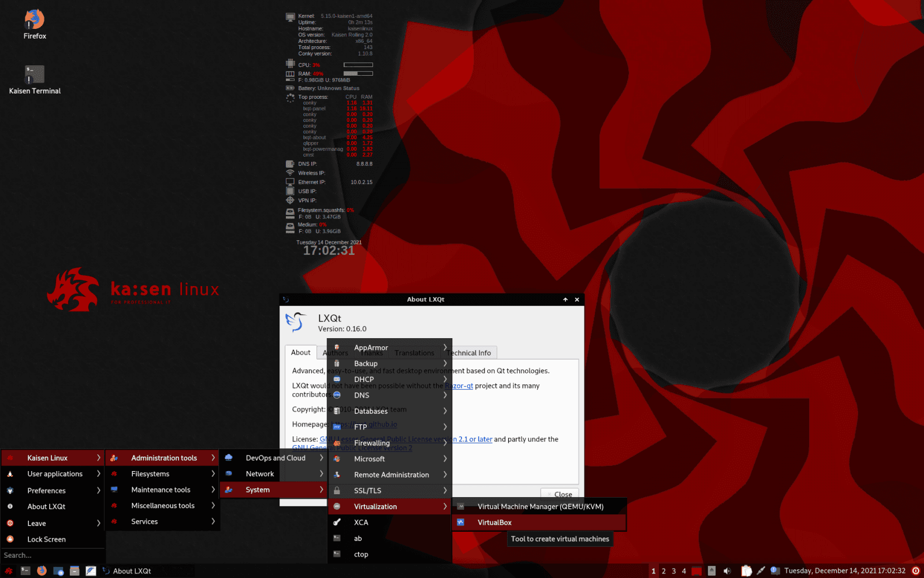Click the Kaisen dragon start menu icon
The height and width of the screenshot is (578, 924).
click(x=9, y=570)
